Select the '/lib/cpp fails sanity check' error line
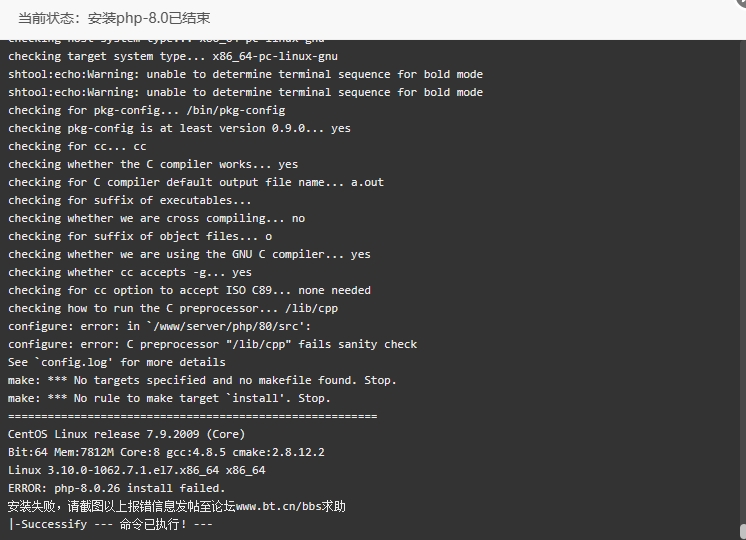Screen dimensions: 746x540 tap(212, 344)
